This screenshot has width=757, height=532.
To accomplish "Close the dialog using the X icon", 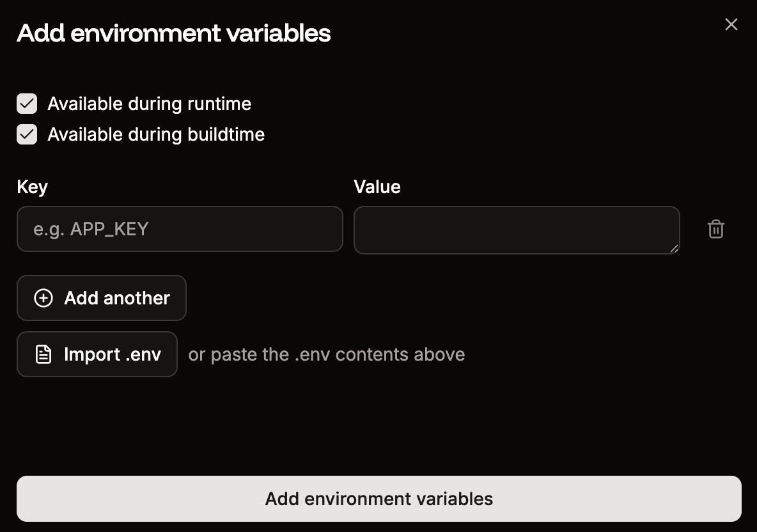I will 731,24.
